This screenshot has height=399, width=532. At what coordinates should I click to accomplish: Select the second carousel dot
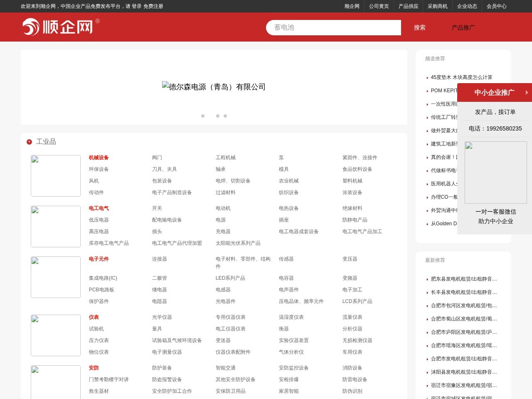[x=218, y=116]
